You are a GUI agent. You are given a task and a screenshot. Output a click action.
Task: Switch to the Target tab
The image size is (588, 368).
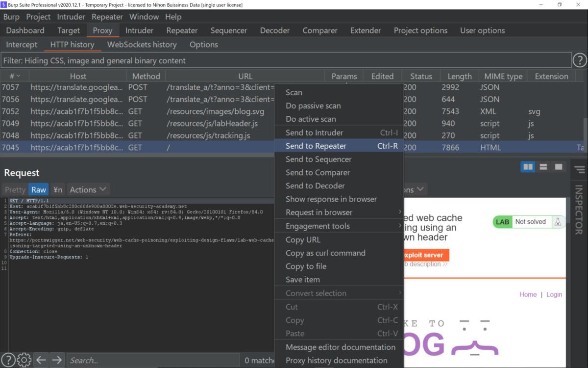(x=69, y=30)
